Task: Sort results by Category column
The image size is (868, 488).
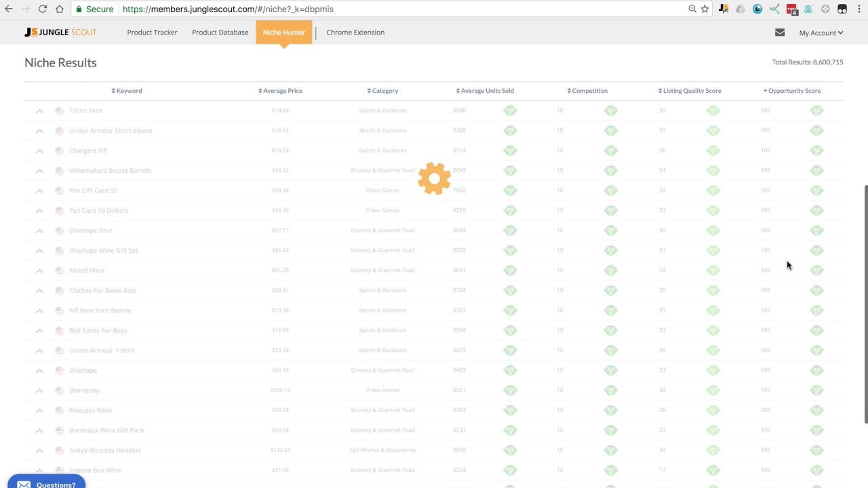Action: pyautogui.click(x=382, y=91)
